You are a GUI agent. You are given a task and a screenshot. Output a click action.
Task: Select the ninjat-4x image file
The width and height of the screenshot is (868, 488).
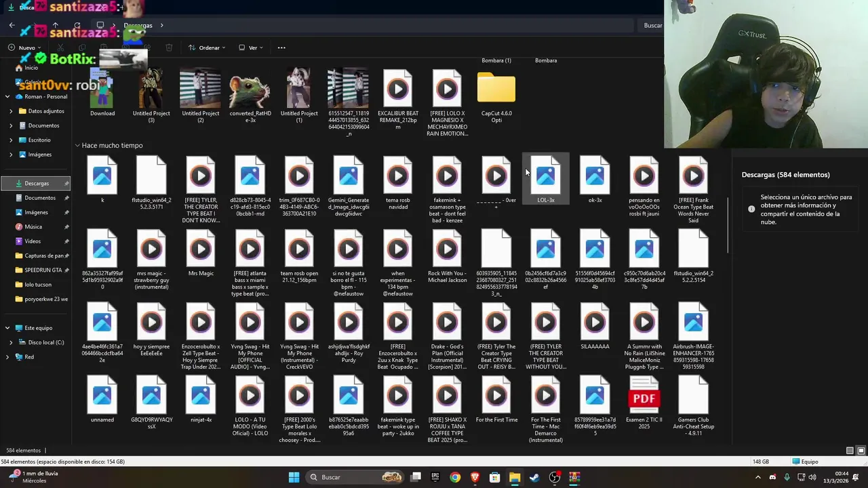(x=201, y=399)
